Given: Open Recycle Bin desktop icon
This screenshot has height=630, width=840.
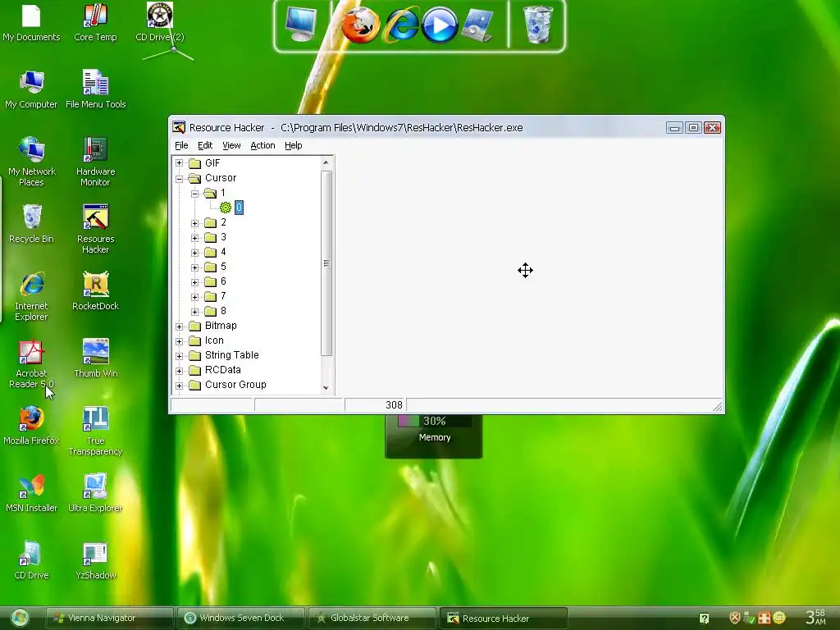Looking at the screenshot, I should click(31, 225).
